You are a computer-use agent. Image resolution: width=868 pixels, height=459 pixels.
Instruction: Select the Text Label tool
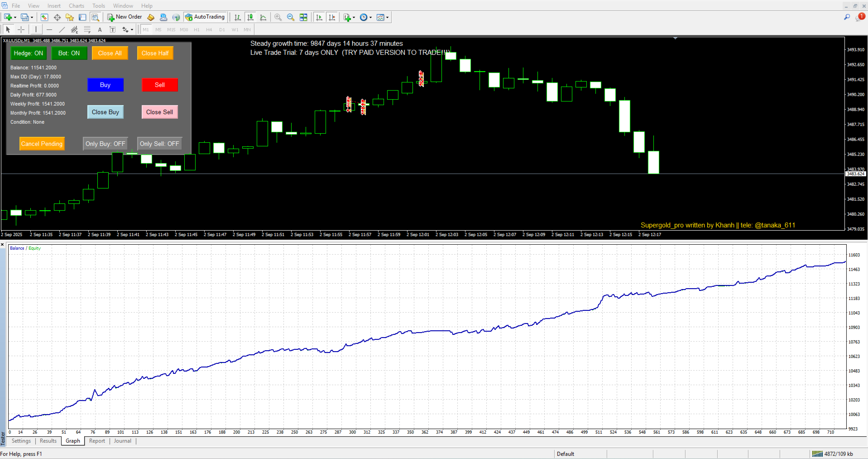coord(113,29)
